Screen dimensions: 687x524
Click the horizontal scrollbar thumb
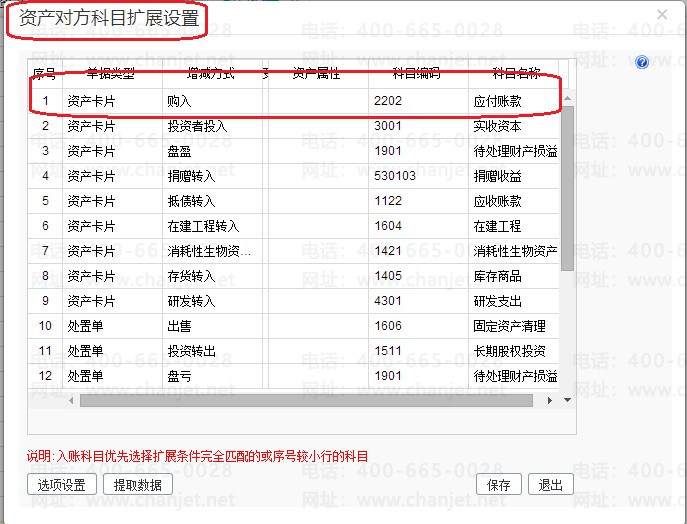point(306,400)
